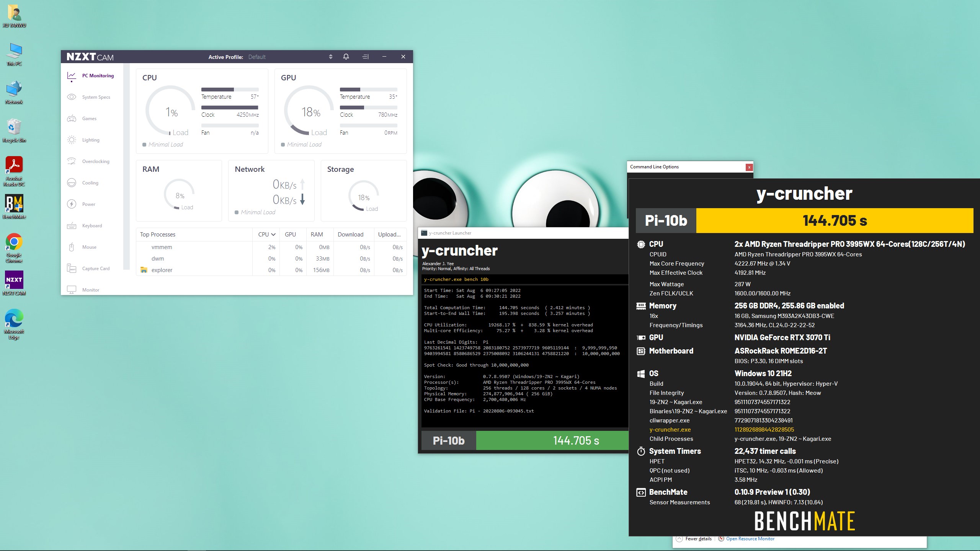
Task: Open PC Monitoring in NZXT CAM sidebar
Action: point(91,76)
